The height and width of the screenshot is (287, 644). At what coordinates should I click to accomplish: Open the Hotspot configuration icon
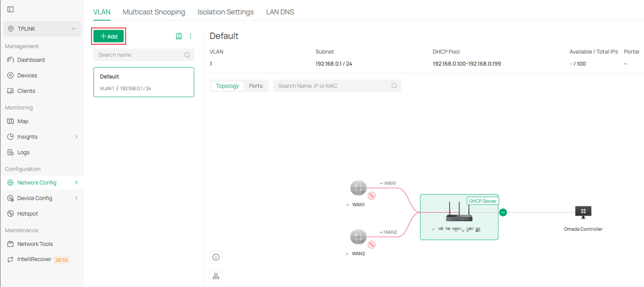(27, 213)
